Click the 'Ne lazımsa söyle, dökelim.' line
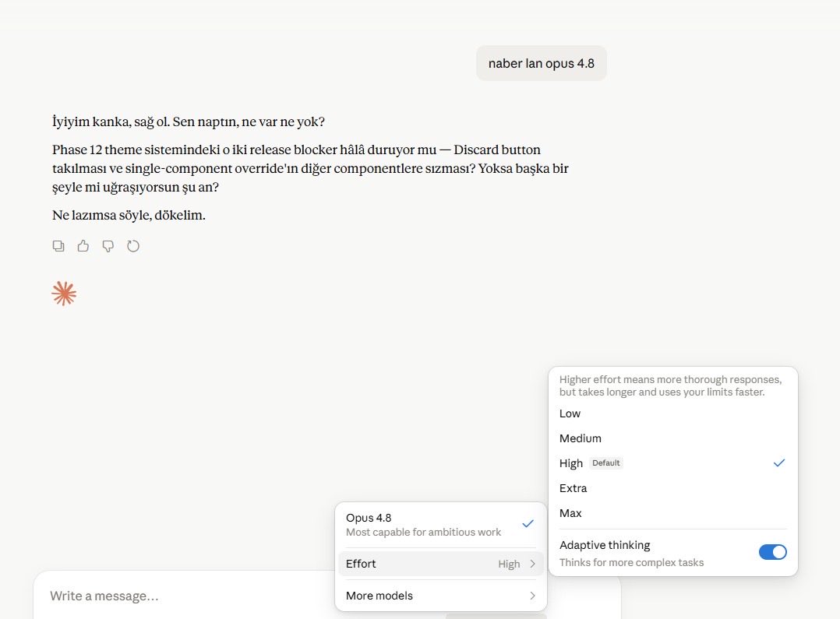840x619 pixels. (129, 215)
